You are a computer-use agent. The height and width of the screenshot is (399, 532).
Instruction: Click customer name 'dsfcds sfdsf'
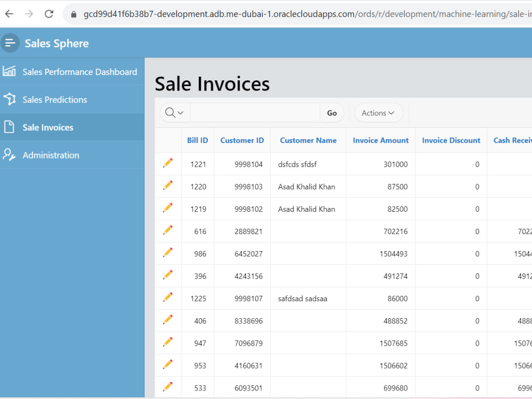point(297,164)
